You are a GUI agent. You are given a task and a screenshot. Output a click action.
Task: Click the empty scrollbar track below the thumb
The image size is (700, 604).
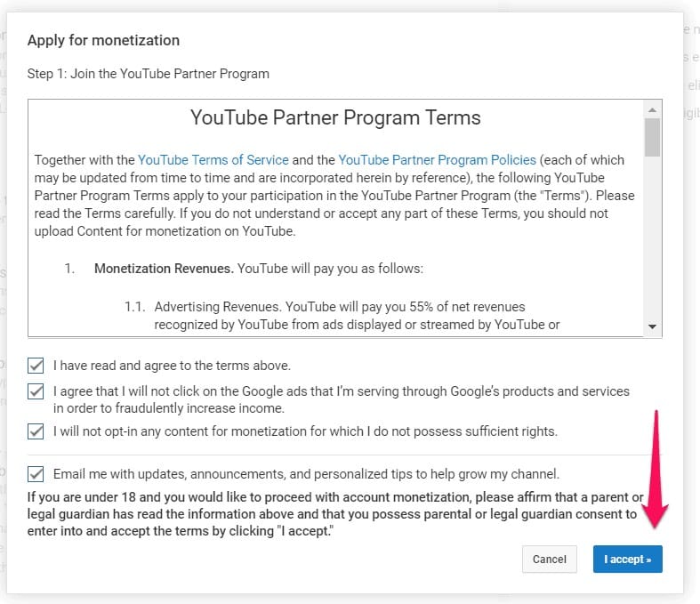pos(653,240)
